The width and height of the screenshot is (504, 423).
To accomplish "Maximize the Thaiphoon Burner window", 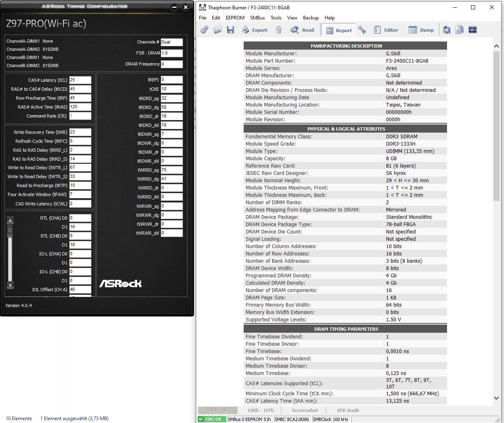I will click(473, 7).
